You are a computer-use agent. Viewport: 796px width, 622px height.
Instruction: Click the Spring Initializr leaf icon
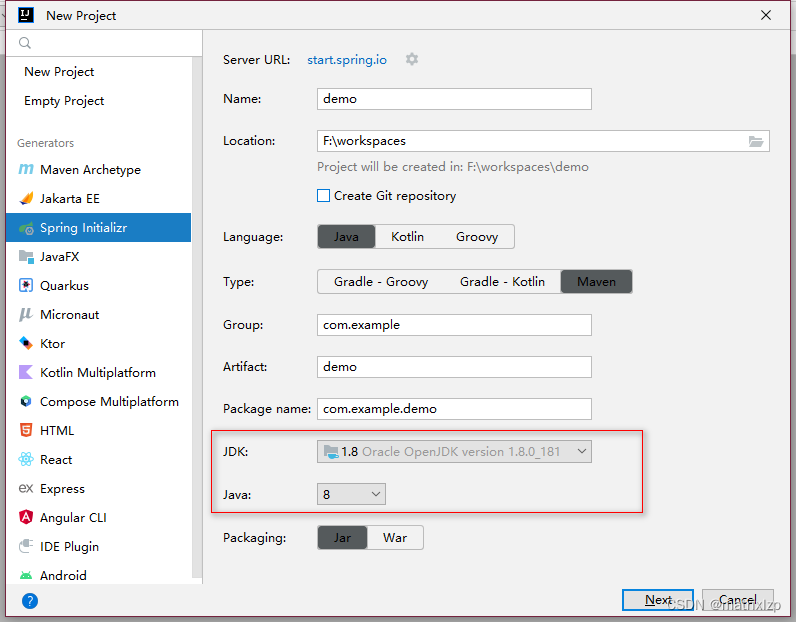[x=26, y=228]
